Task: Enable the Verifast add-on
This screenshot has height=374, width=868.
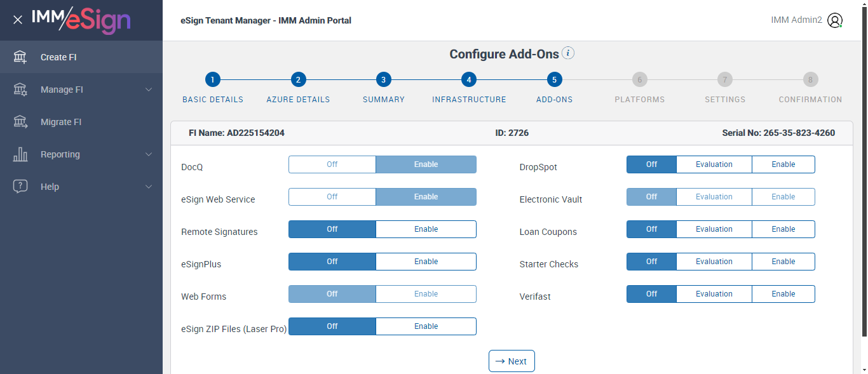Action: point(783,294)
